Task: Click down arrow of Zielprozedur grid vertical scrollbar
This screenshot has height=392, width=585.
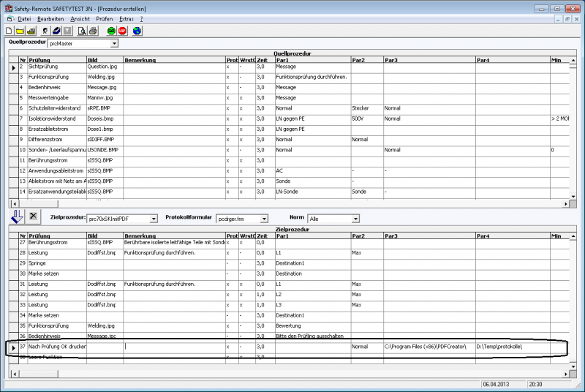Action: (573, 366)
